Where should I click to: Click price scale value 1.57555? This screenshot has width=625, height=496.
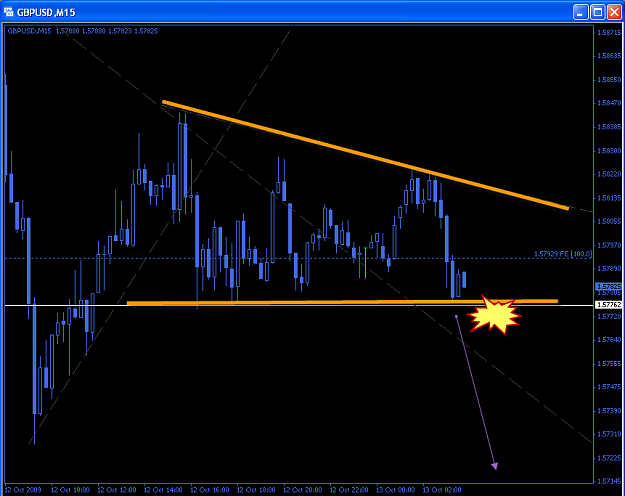pyautogui.click(x=609, y=364)
